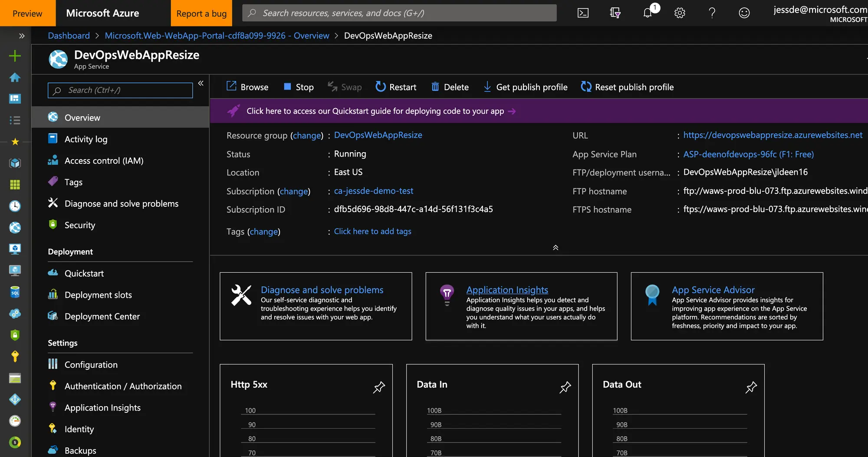Collapse the essentials section
This screenshot has height=457, width=868.
click(x=556, y=248)
